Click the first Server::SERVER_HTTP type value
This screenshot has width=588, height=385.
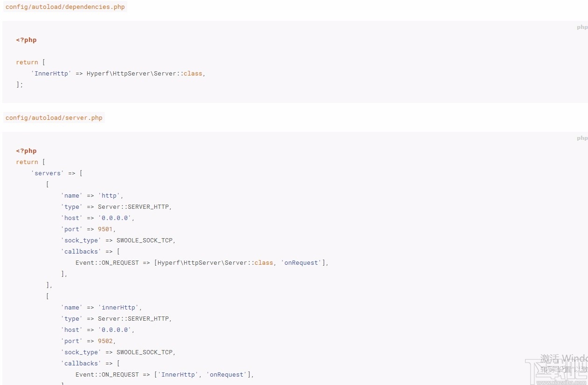pos(133,207)
